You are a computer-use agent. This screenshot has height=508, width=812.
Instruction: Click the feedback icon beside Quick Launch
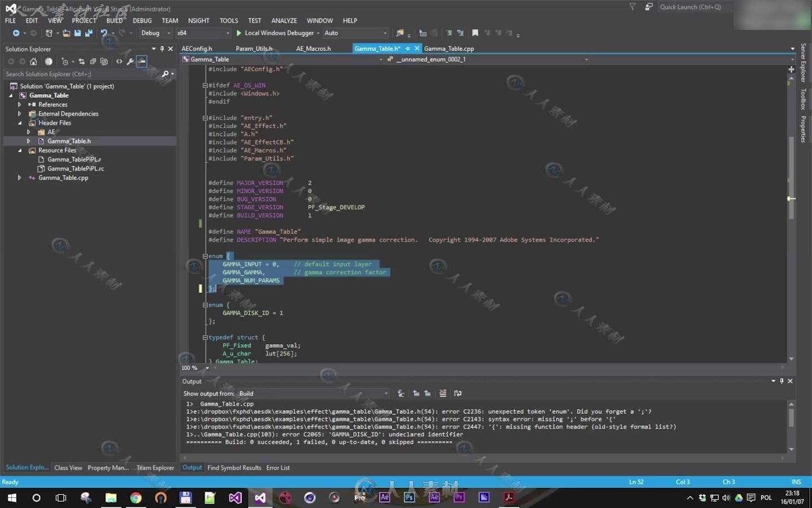[649, 7]
